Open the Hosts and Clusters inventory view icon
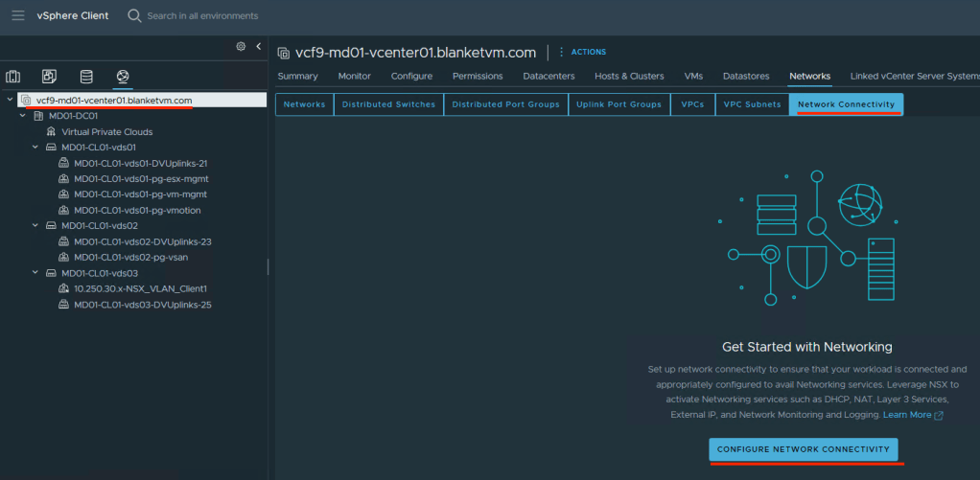This screenshot has height=480, width=980. (x=12, y=77)
